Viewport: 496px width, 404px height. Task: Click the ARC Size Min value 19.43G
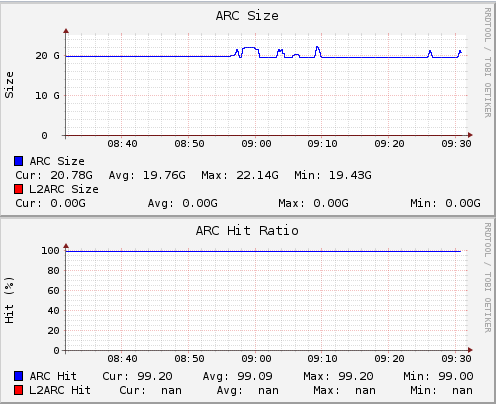350,175
